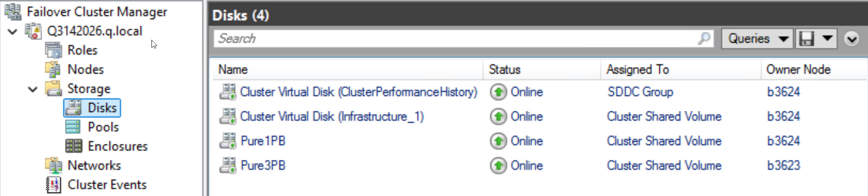The width and height of the screenshot is (868, 196).
Task: Select Failover Cluster Manager root item
Action: [97, 12]
